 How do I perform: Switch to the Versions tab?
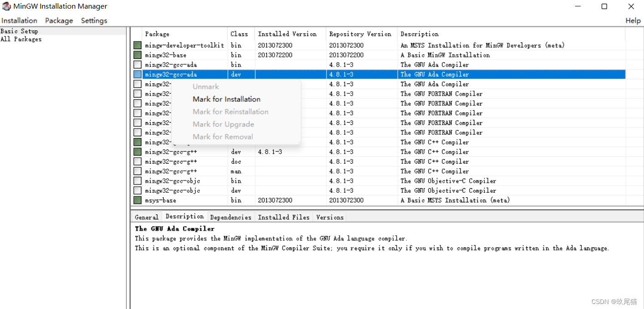point(330,217)
